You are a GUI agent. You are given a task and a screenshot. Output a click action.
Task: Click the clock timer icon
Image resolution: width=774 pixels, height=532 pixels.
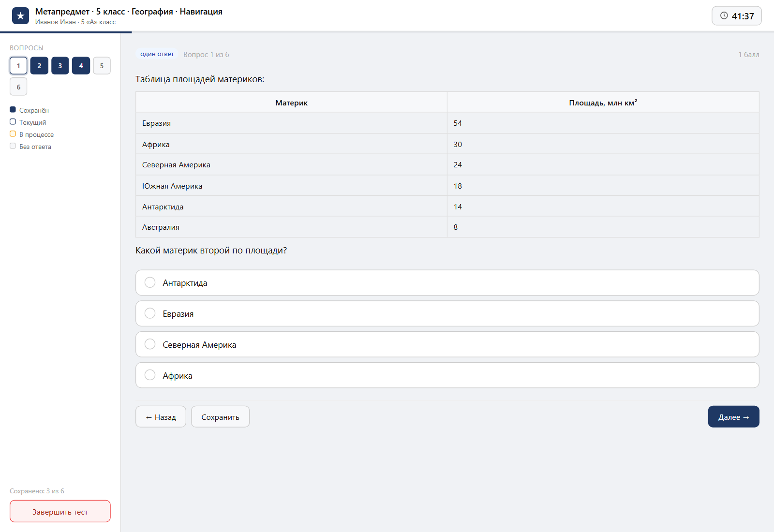(724, 15)
